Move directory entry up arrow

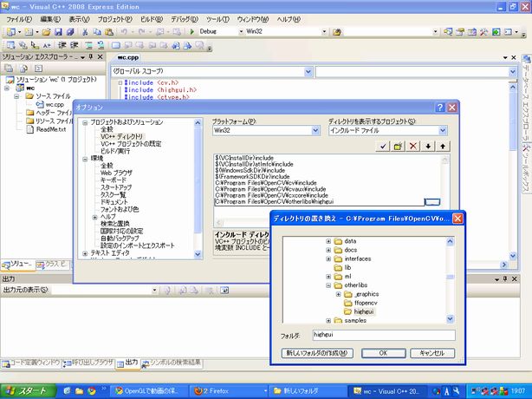[x=443, y=147]
